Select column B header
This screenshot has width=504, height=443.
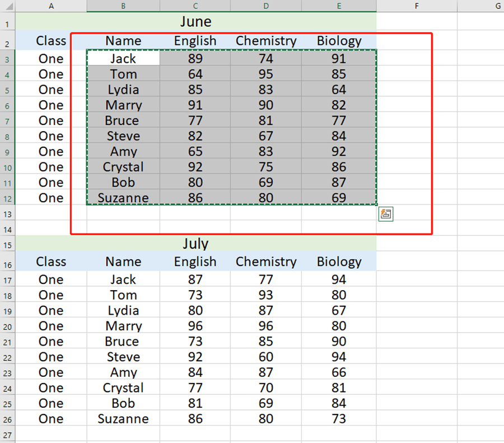pos(123,6)
